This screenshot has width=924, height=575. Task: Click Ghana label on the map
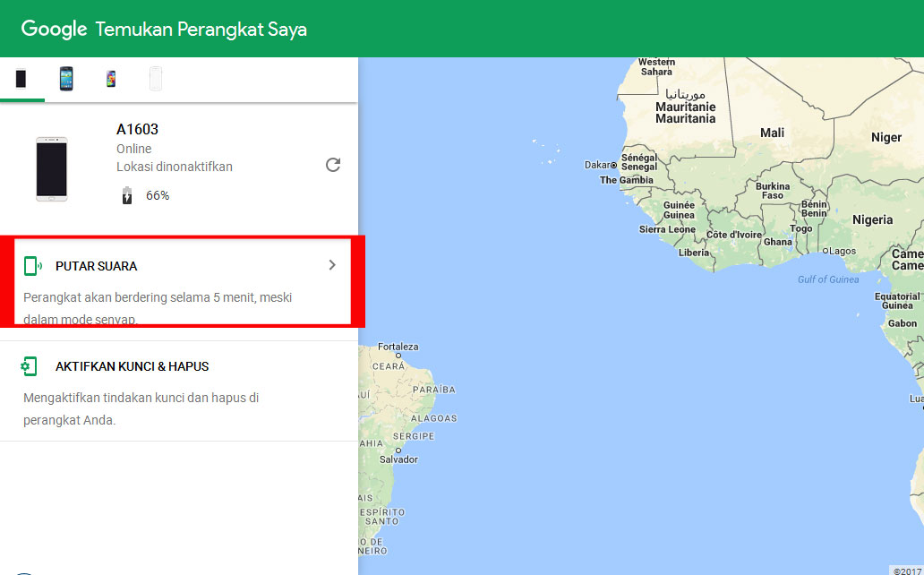pos(778,242)
